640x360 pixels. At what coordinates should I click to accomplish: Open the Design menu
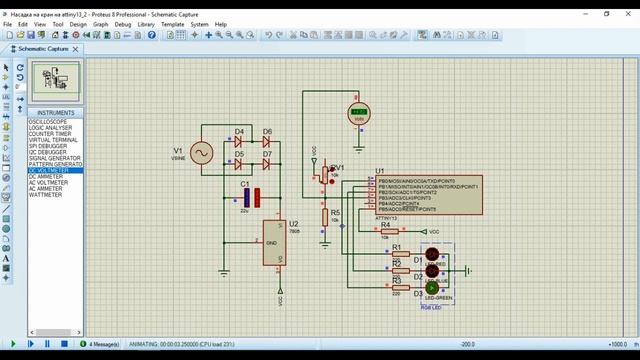[x=78, y=24]
